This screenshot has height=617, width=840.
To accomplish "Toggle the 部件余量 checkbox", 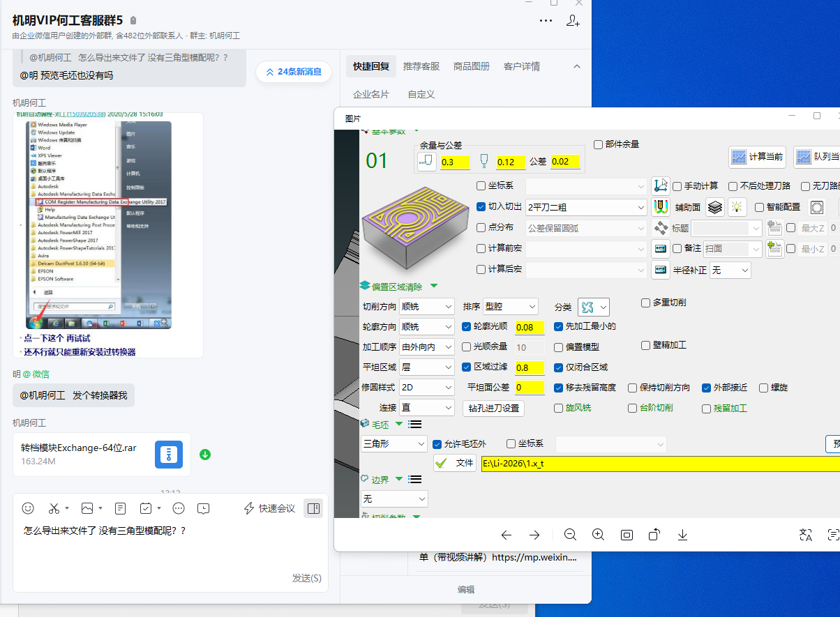I will [x=598, y=144].
